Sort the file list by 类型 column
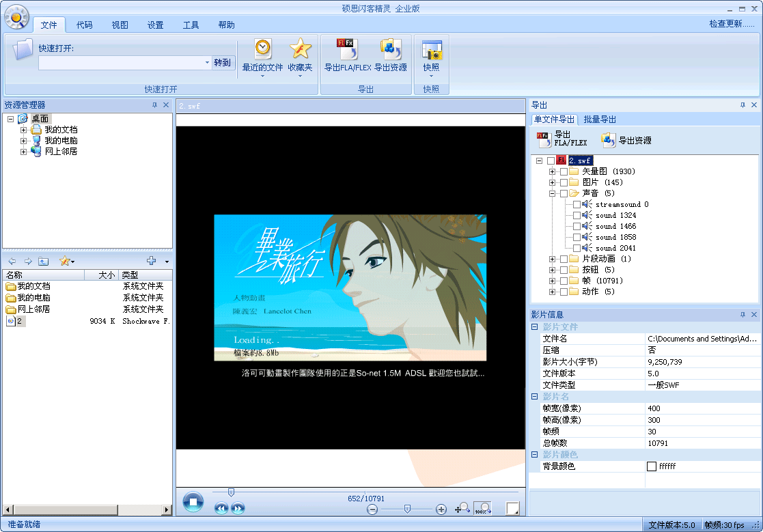 point(145,275)
